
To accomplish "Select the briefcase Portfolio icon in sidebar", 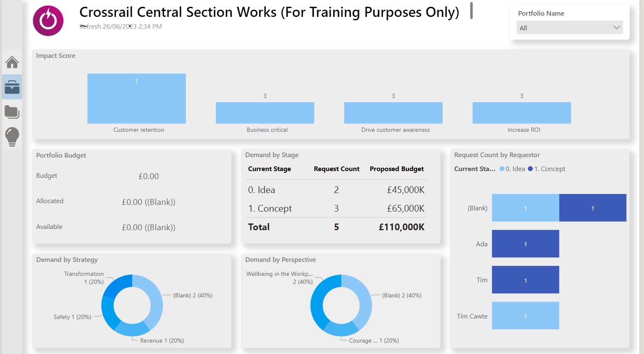I will [x=12, y=87].
